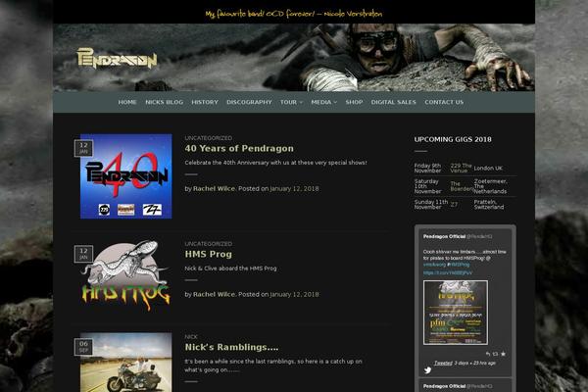Click the Pendragon logo in the header

117,59
